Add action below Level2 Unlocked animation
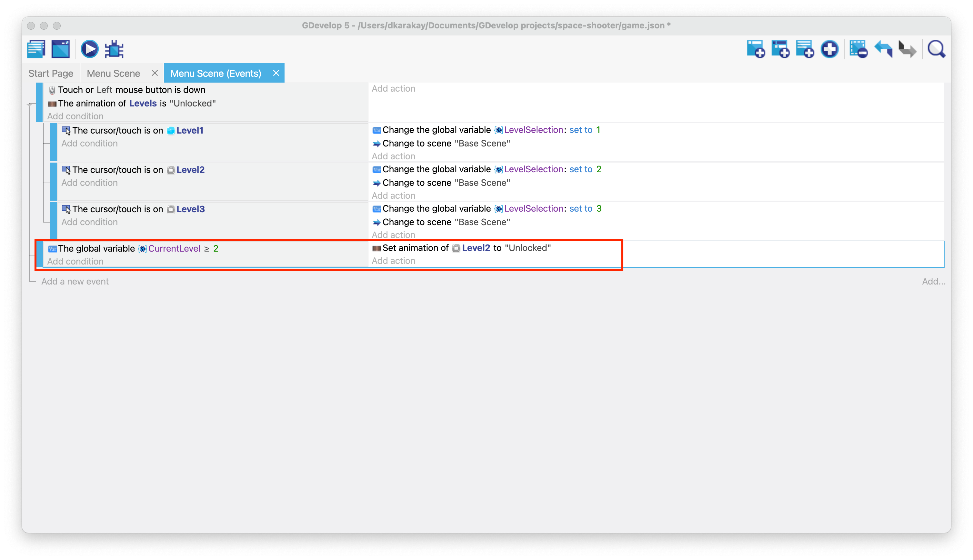 pos(393,261)
